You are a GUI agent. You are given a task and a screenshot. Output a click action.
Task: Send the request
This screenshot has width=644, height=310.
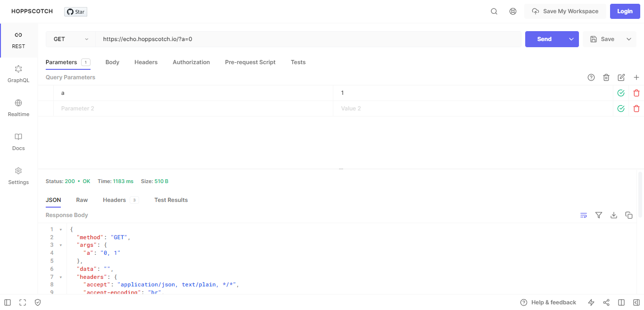pos(545,39)
